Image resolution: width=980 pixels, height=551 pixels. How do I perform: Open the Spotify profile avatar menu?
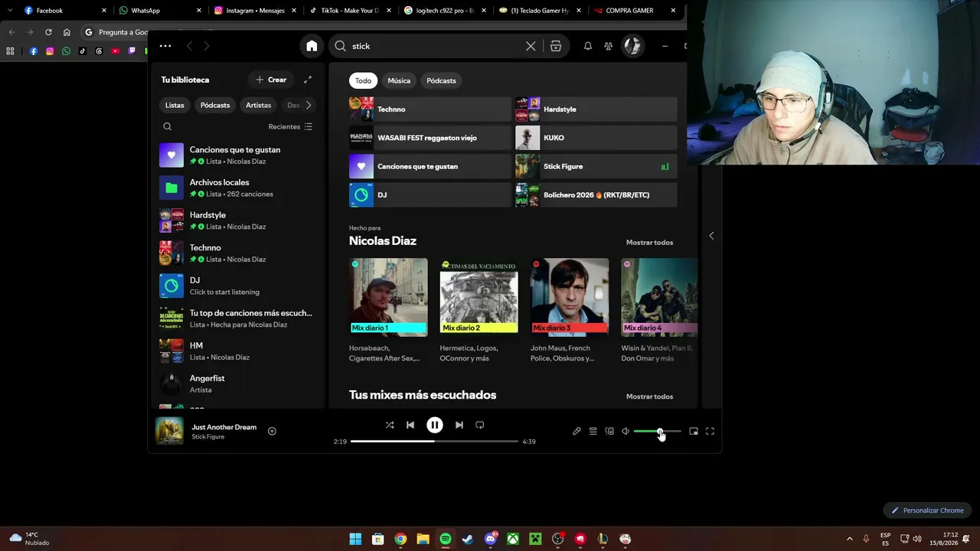[x=632, y=46]
